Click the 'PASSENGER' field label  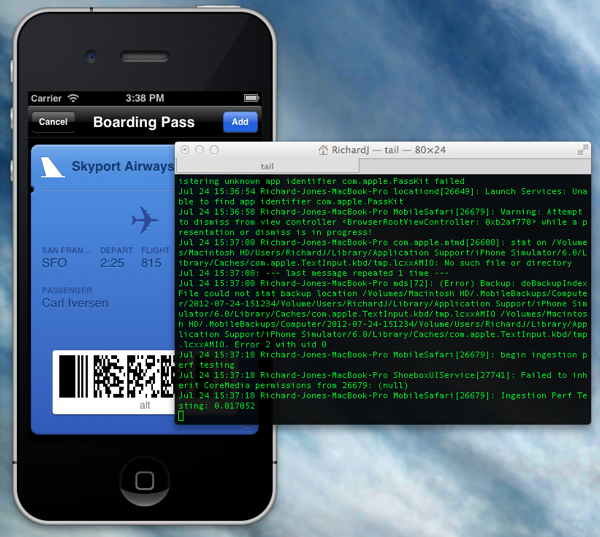tap(67, 290)
